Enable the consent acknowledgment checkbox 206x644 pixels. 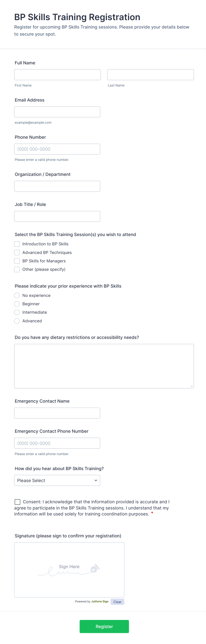tap(17, 502)
